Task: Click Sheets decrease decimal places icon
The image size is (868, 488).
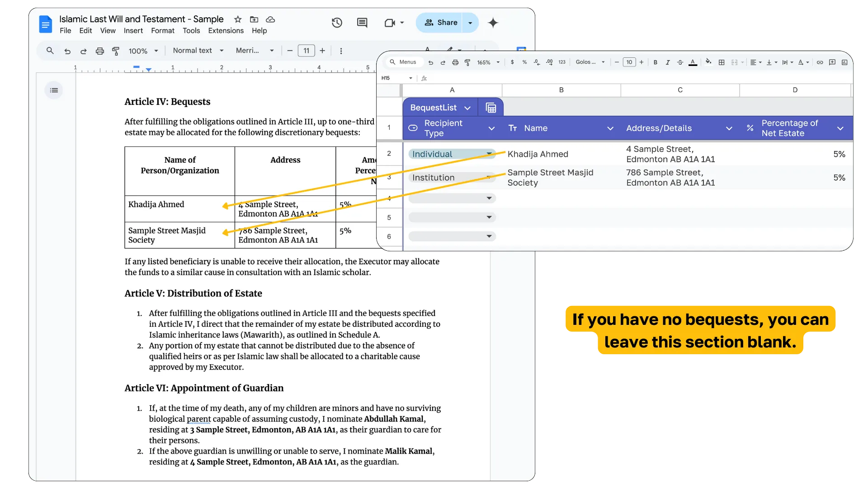Action: click(x=537, y=62)
